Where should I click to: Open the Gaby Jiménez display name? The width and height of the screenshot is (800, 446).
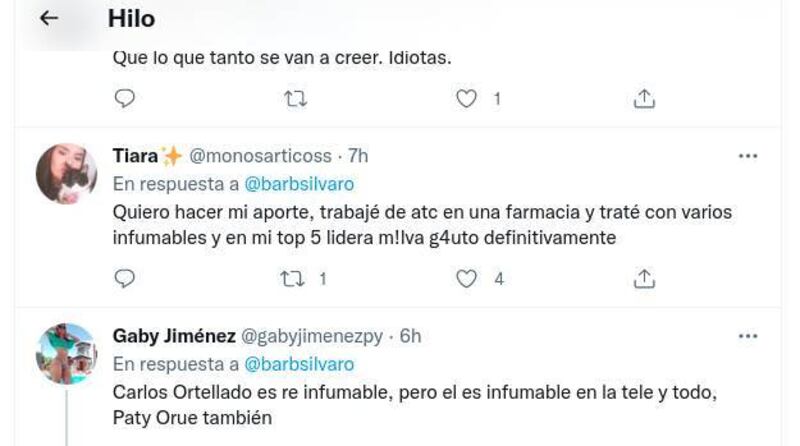click(171, 336)
